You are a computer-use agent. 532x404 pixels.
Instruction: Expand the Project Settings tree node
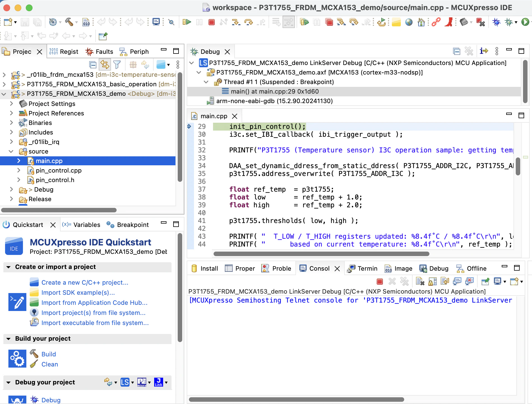tap(11, 104)
